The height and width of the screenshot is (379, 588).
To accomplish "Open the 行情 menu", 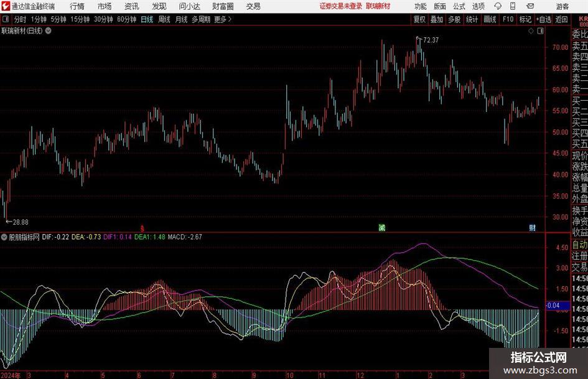I will point(77,6).
